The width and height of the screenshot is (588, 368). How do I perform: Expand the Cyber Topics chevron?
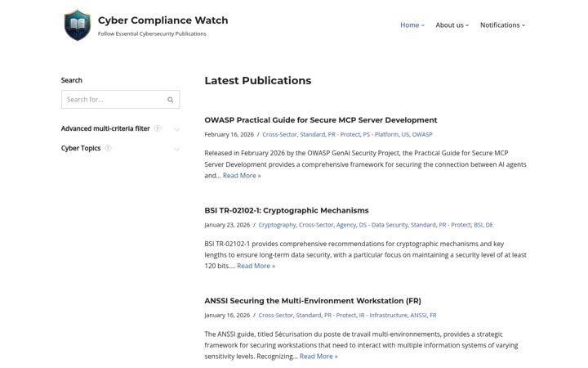[176, 149]
